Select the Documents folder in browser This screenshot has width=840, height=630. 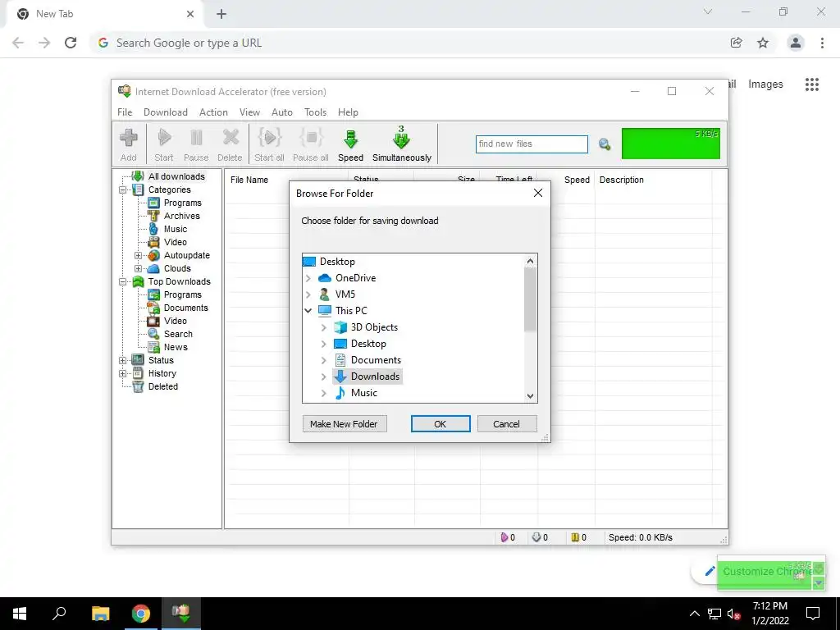[x=376, y=360]
